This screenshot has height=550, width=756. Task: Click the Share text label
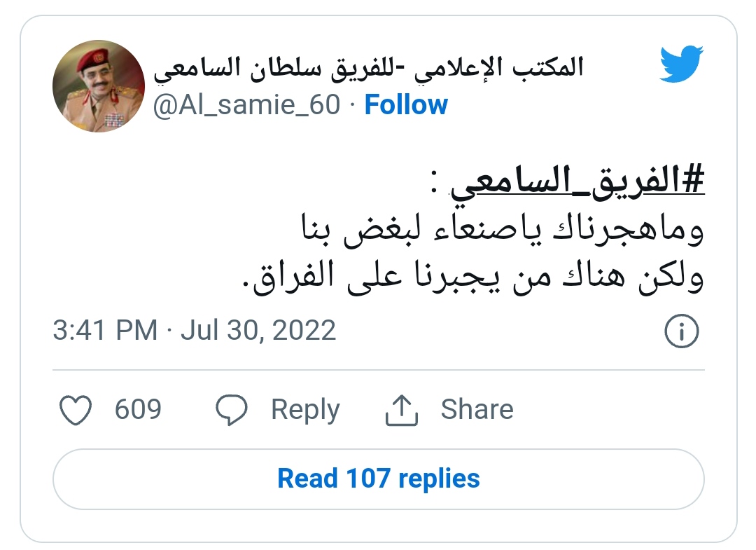click(x=477, y=409)
